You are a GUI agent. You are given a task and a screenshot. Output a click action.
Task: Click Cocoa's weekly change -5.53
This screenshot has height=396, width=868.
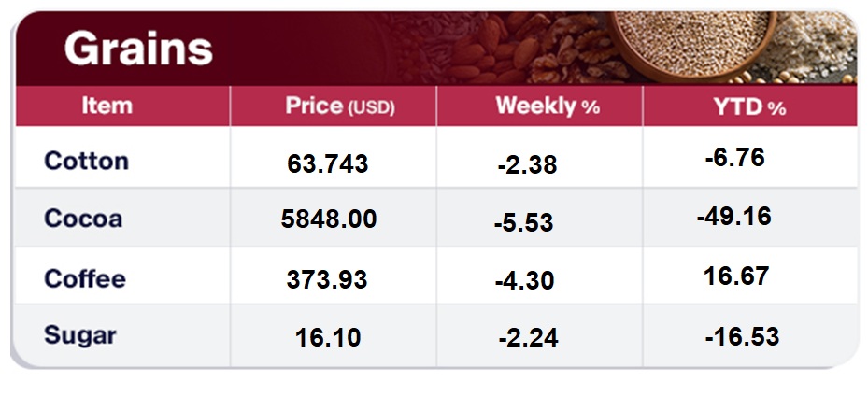point(523,223)
